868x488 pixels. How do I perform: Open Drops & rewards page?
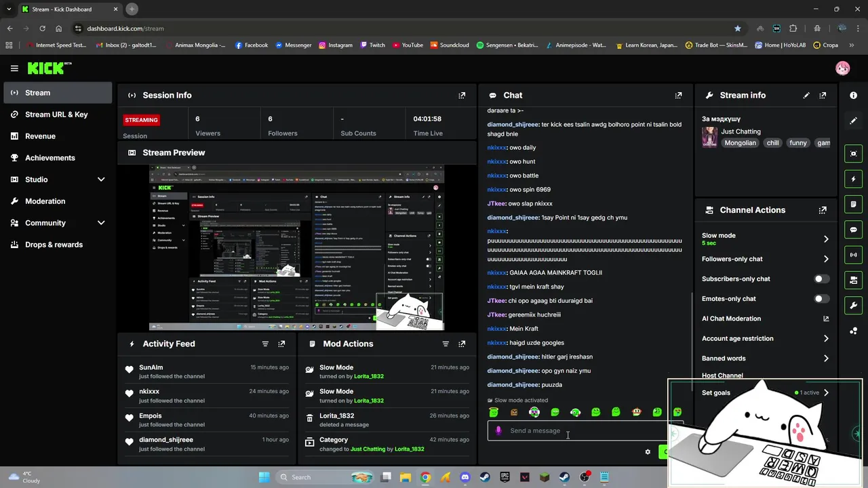58,245
